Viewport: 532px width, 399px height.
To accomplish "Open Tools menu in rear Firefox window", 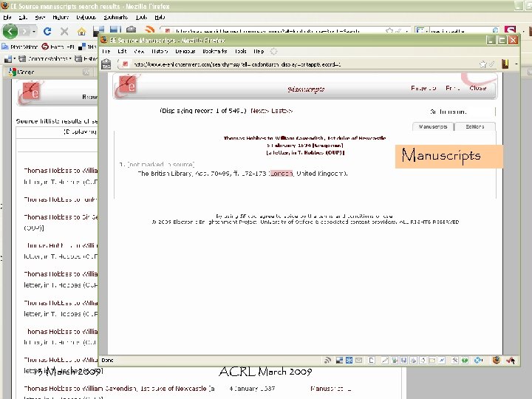I will point(141,17).
